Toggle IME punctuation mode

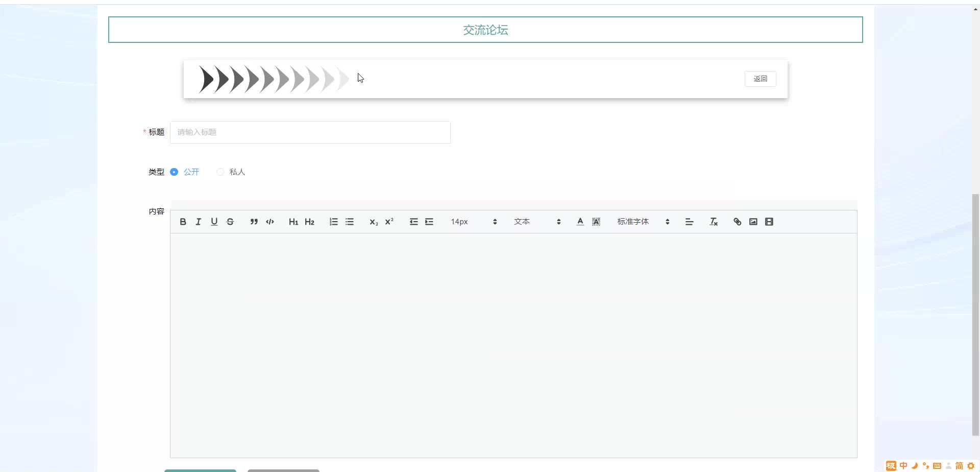(926, 466)
